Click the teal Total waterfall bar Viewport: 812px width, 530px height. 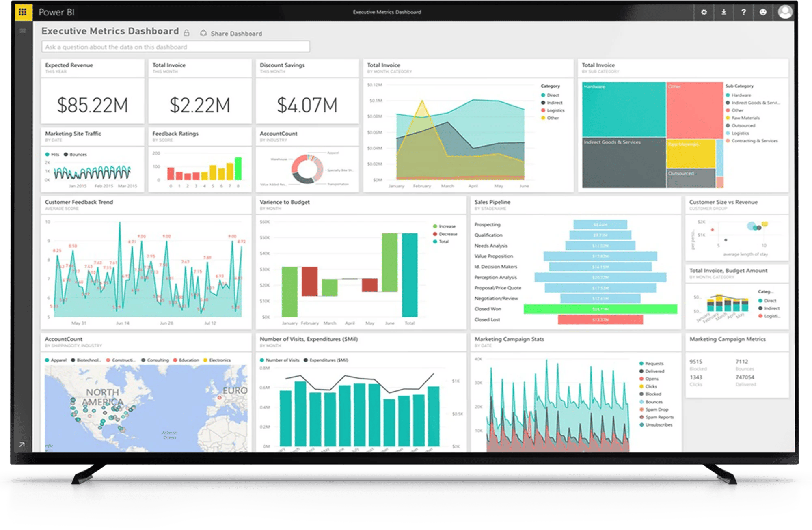pyautogui.click(x=410, y=275)
